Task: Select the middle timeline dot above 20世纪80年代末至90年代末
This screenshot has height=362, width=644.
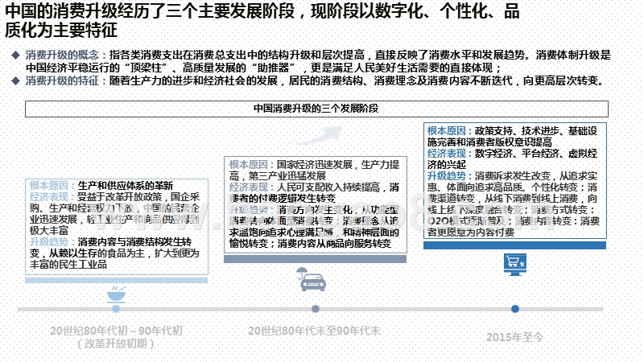Action: 316,309
